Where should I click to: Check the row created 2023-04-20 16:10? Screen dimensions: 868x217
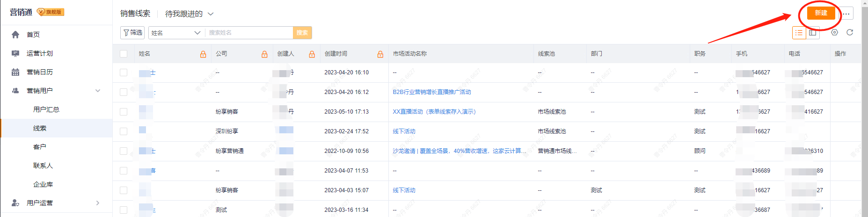tap(124, 72)
